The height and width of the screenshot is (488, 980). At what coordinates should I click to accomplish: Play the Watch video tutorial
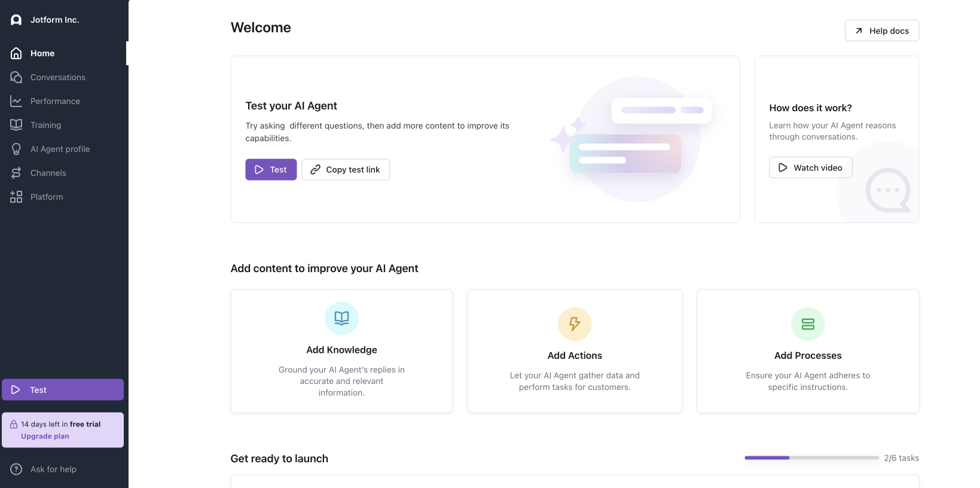[x=810, y=168]
